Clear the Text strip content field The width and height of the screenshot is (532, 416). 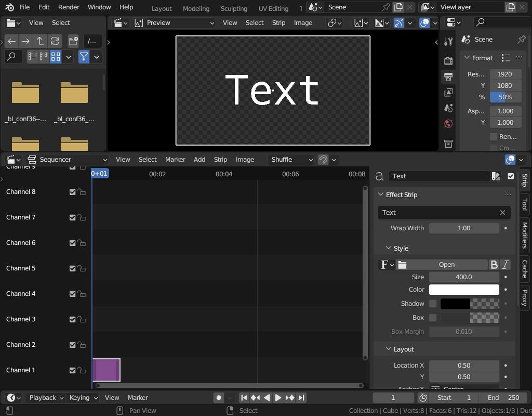pyautogui.click(x=502, y=213)
